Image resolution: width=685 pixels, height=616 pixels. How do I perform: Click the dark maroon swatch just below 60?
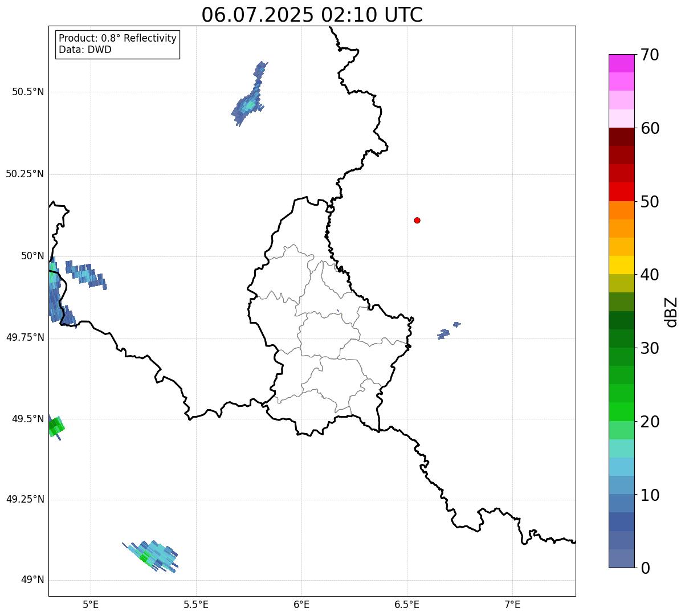point(622,137)
